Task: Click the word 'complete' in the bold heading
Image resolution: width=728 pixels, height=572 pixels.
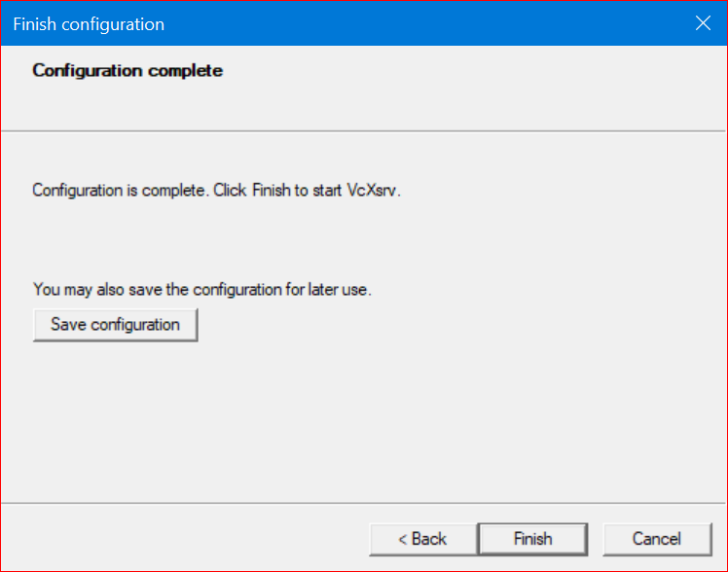Action: coord(185,70)
